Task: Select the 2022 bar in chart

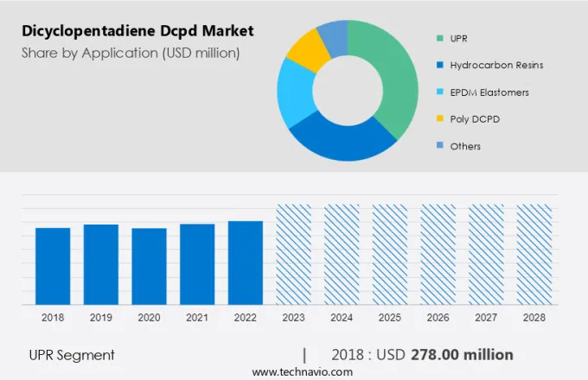Action: pyautogui.click(x=246, y=263)
